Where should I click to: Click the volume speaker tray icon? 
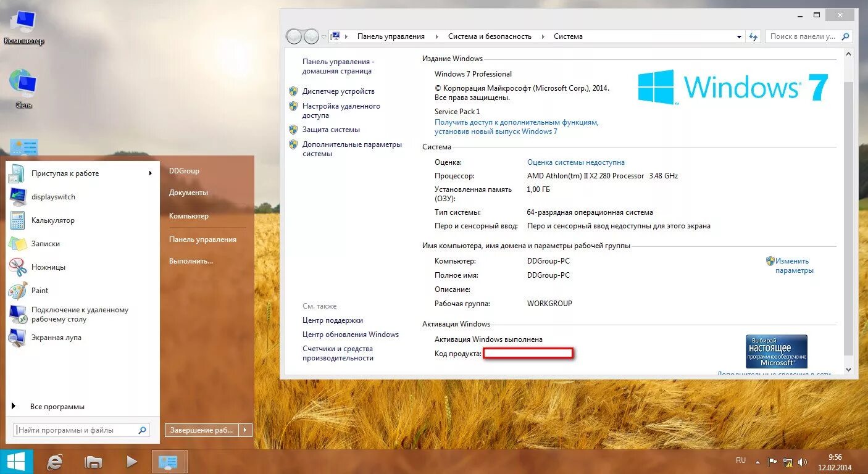803,462
